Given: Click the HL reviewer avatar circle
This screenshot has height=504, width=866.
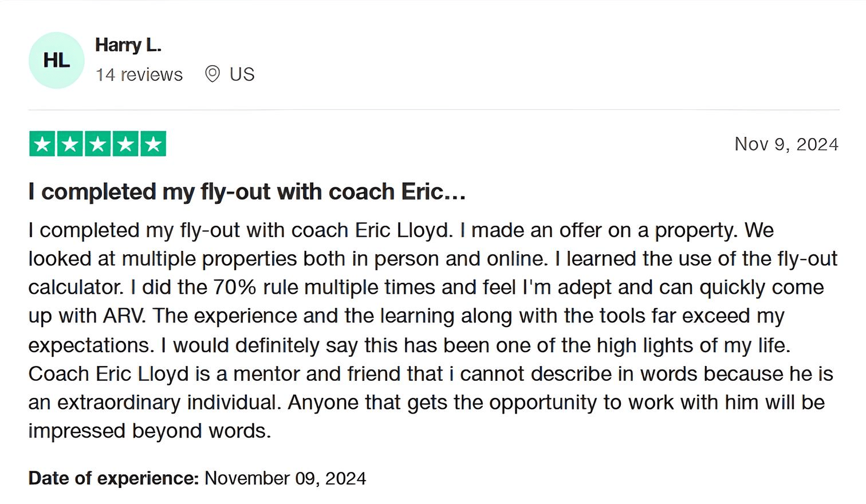Looking at the screenshot, I should pyautogui.click(x=56, y=60).
